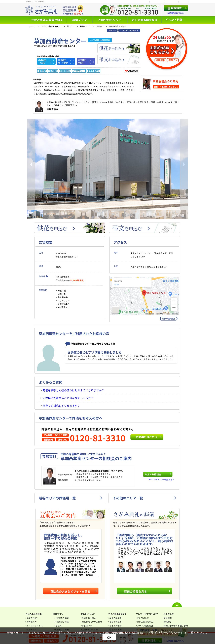The height and width of the screenshot is (644, 215).
Task: Click the speech bubble icon in reviews
Action: (x=68, y=344)
